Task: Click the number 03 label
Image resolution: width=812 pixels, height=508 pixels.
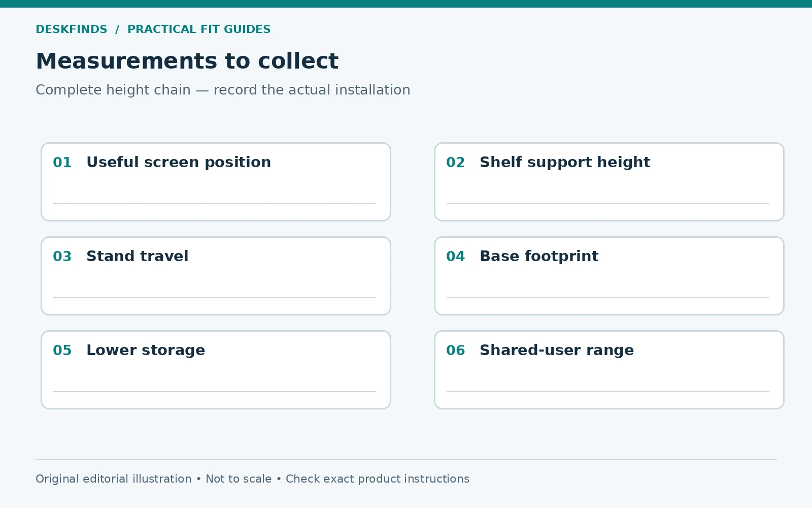Action: 62,257
